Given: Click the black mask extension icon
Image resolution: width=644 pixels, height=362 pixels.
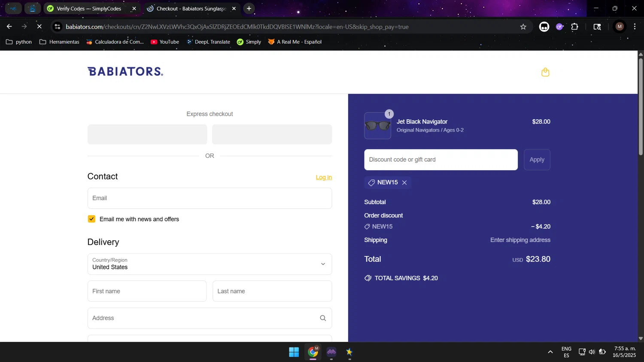Looking at the screenshot, I should click(x=544, y=27).
